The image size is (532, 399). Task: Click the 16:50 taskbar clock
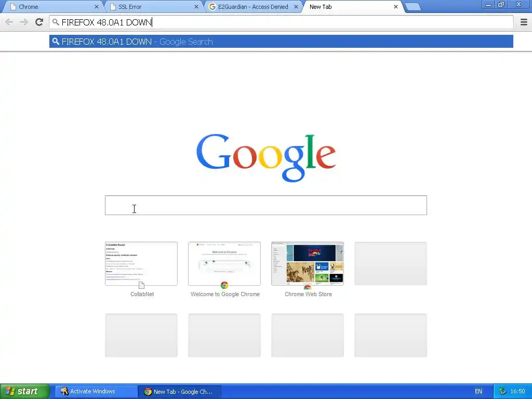[x=518, y=392]
